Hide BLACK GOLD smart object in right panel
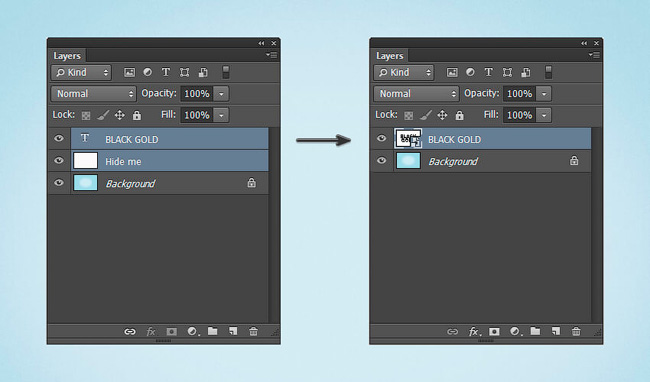Screen dimensions: 650x382 click(x=381, y=138)
